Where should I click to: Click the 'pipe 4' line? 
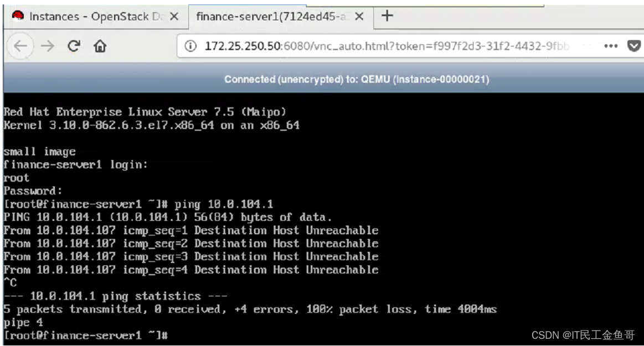(23, 322)
